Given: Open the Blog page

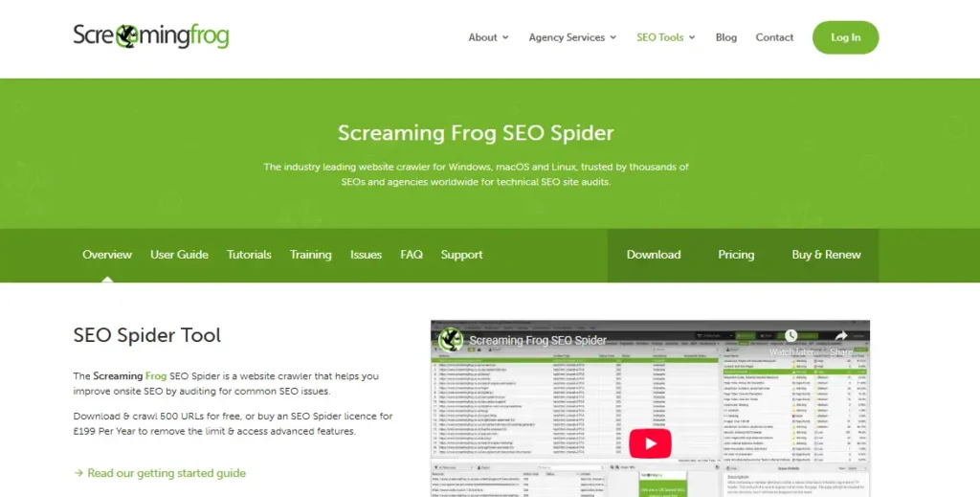Looking at the screenshot, I should 726,37.
